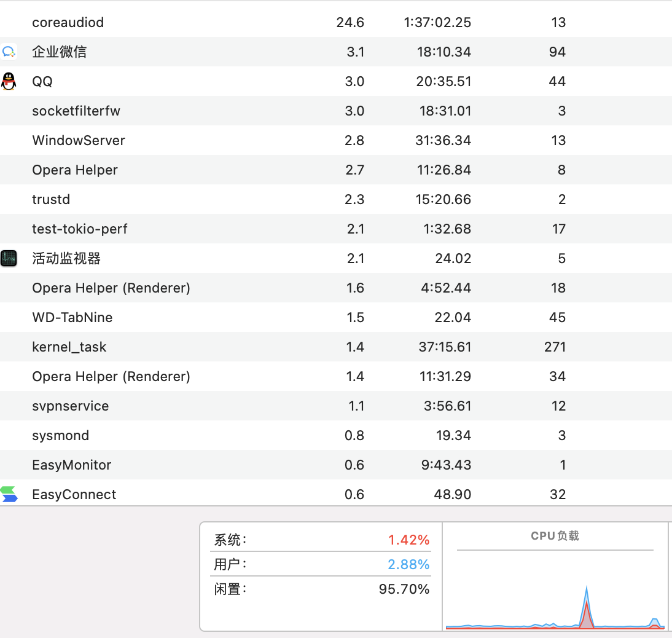
Task: Select the kernel_task process name
Action: point(69,347)
